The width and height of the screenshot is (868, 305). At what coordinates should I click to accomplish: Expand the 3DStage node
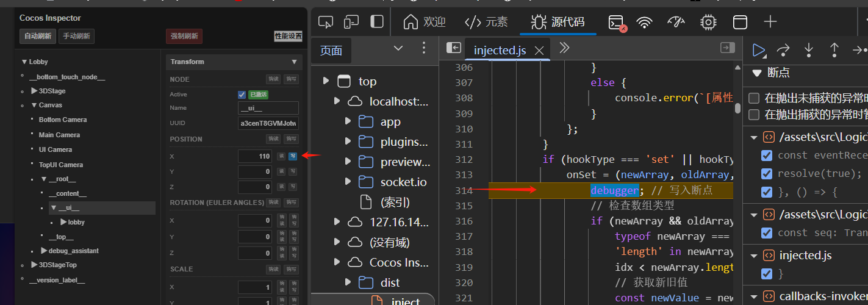click(34, 91)
